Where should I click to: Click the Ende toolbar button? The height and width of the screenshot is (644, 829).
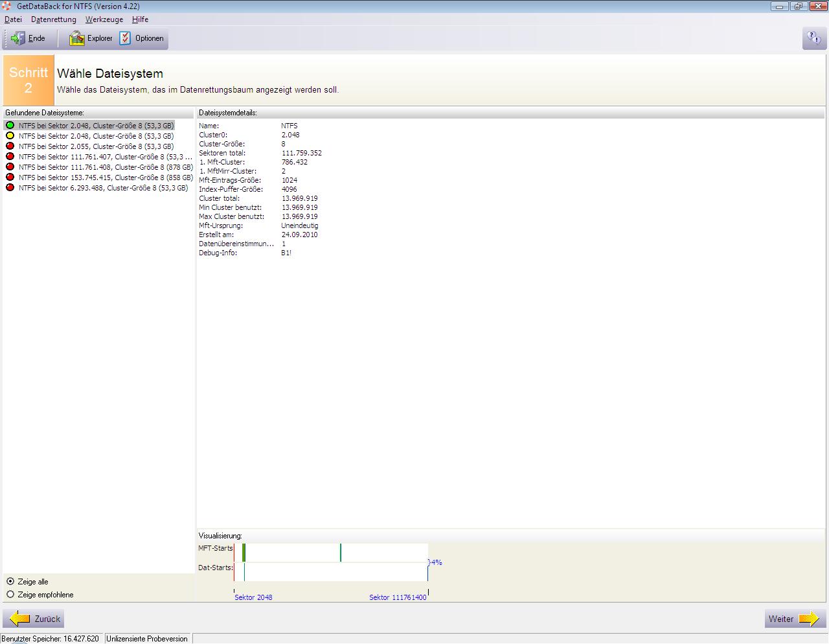28,39
